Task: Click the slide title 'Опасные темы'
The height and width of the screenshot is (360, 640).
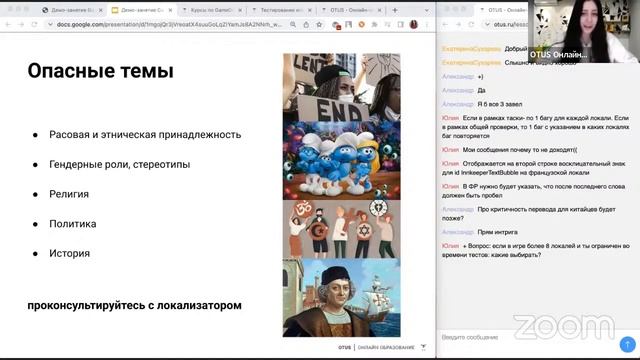Action: tap(100, 71)
